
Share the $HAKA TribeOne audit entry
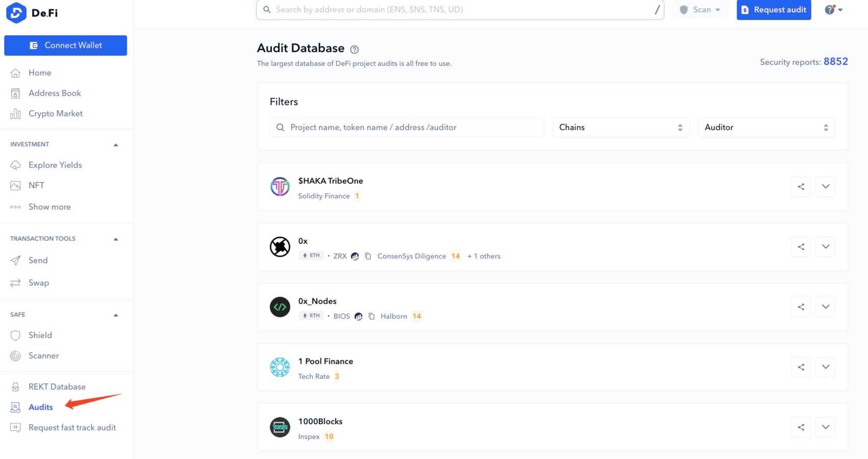point(801,187)
